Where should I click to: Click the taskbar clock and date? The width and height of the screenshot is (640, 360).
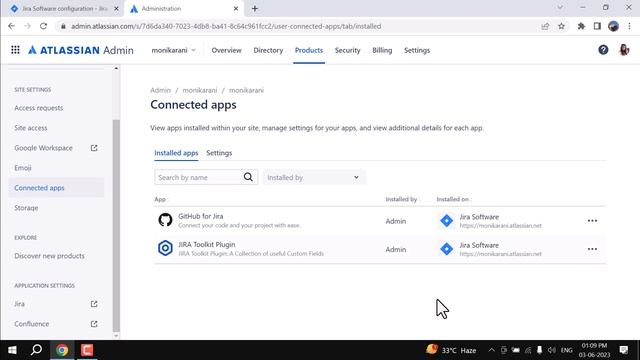pos(594,350)
